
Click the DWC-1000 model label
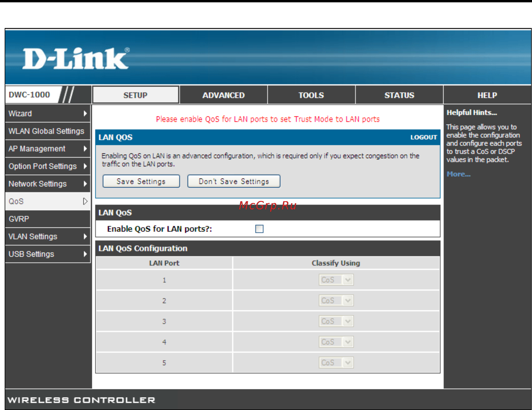[29, 94]
